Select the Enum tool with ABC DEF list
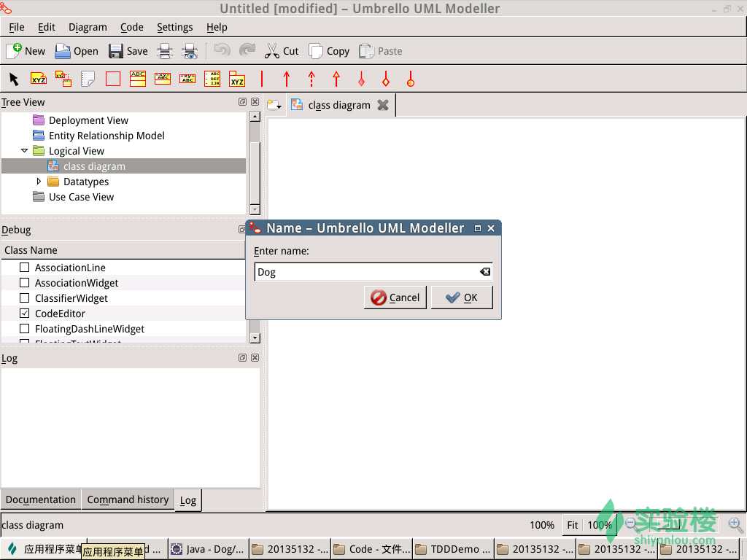 (x=212, y=79)
